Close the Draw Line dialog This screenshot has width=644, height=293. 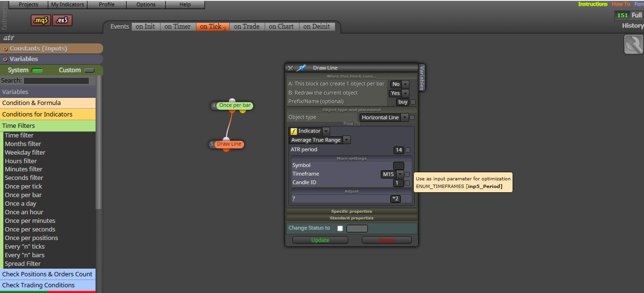point(290,68)
